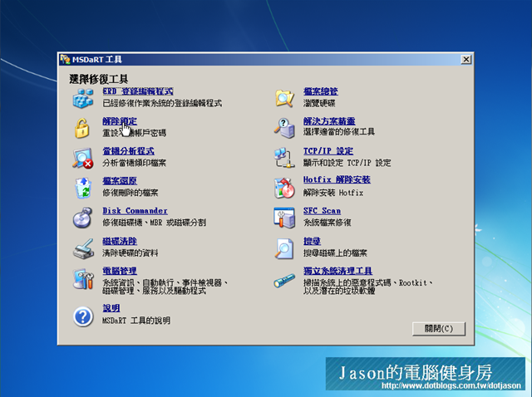Open the 說明 help link
Screen dimensions: 532x397
(x=111, y=308)
